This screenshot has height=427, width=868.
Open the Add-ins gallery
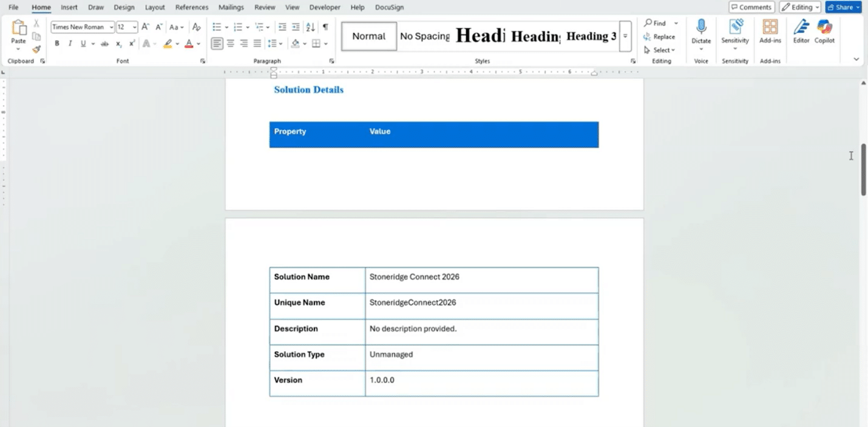pyautogui.click(x=770, y=32)
